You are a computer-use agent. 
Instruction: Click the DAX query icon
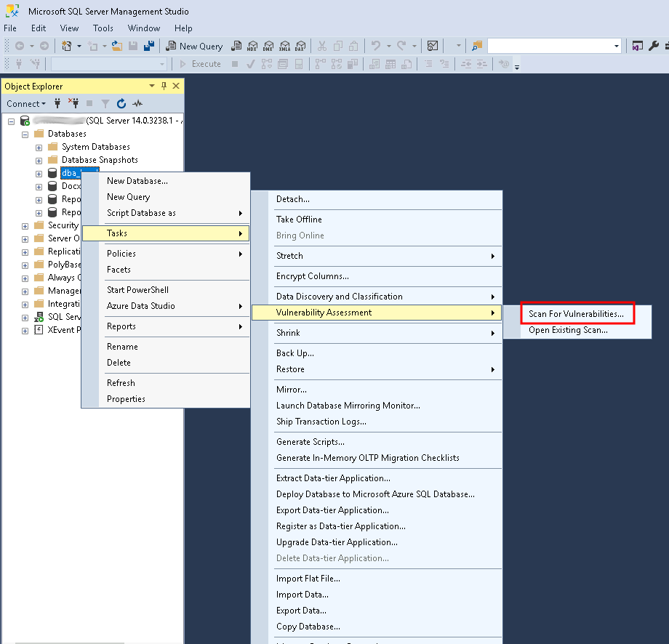301,46
